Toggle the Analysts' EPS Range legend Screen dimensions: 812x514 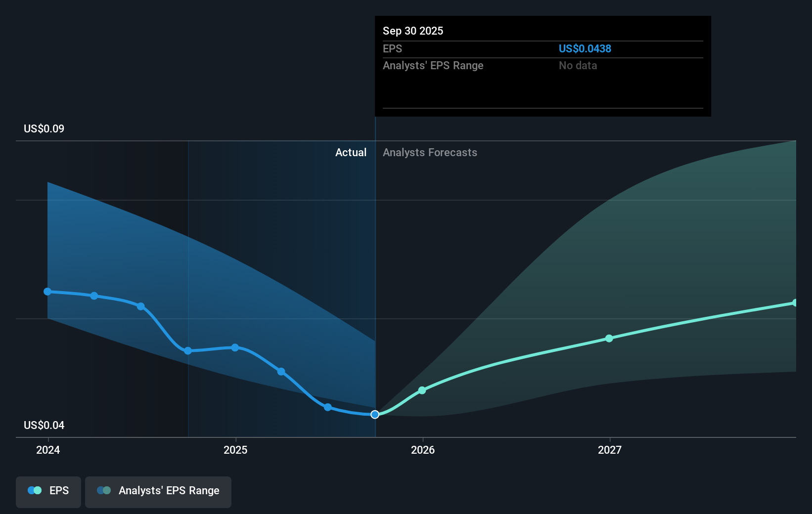(x=158, y=492)
